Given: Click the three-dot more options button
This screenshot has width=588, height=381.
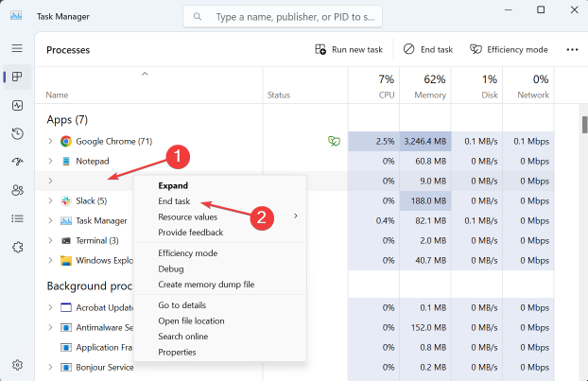Looking at the screenshot, I should point(572,49).
